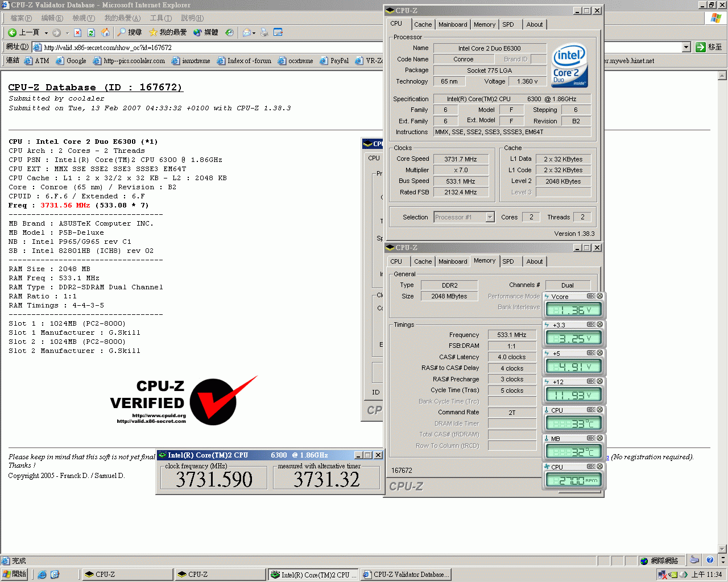
Task: Click the IE Forward arrow button
Action: pos(56,32)
